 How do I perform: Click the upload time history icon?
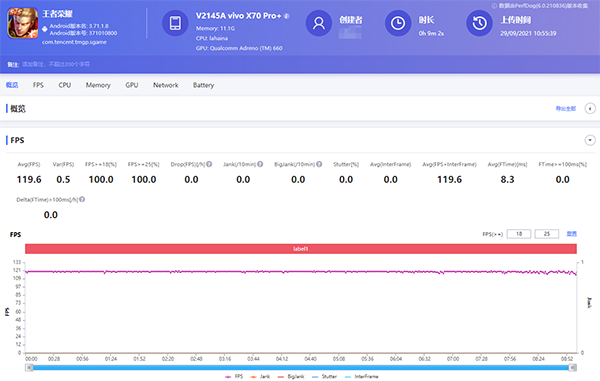click(x=479, y=23)
